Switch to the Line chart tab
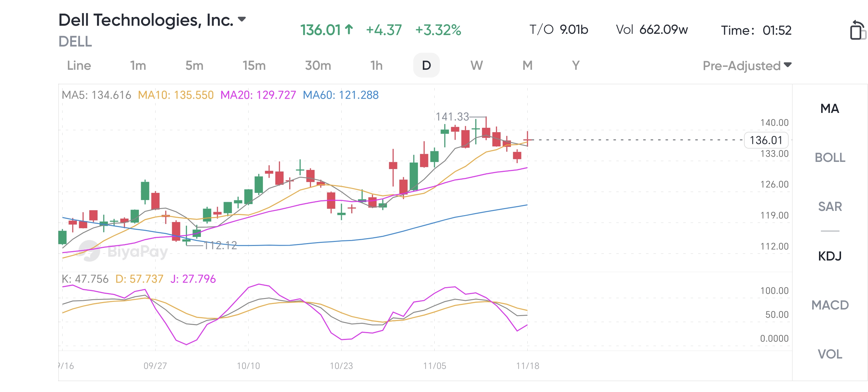The height and width of the screenshot is (392, 868). [79, 65]
